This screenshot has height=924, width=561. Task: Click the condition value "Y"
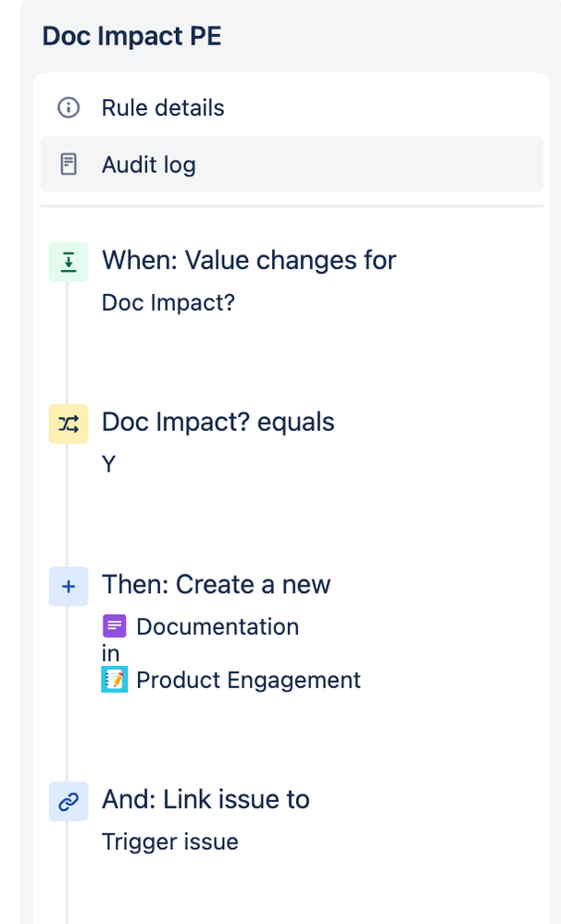[x=109, y=464]
